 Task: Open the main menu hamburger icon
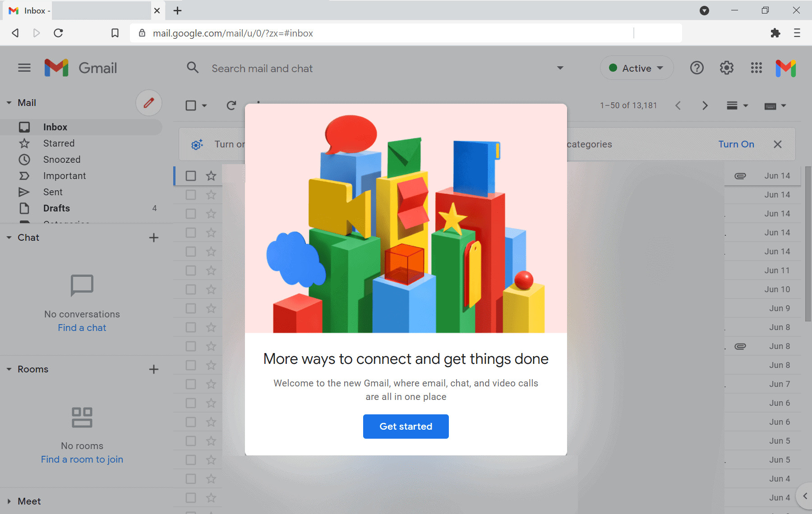coord(24,68)
